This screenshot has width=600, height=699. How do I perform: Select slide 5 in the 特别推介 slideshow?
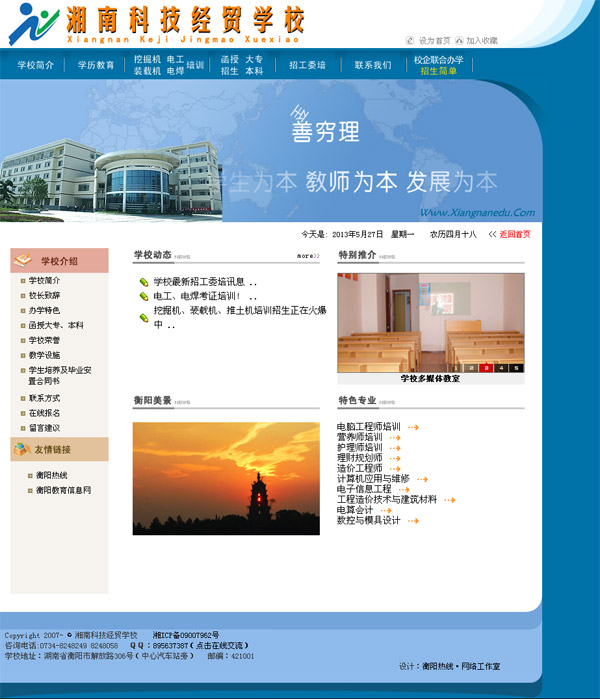pos(516,368)
